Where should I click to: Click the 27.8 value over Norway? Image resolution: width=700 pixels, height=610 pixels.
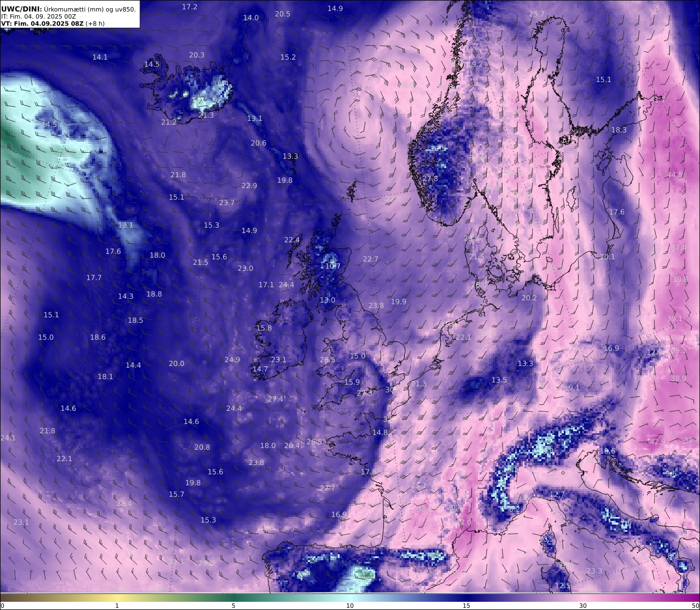pos(430,179)
